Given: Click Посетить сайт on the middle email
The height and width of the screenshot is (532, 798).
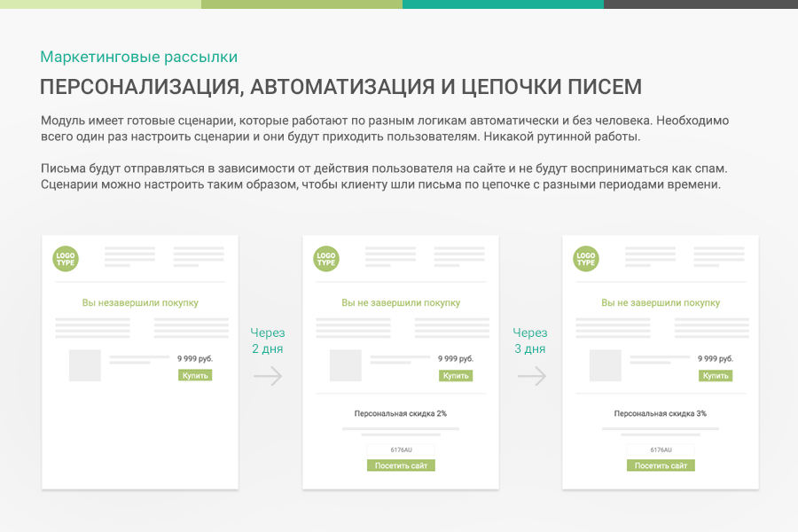Looking at the screenshot, I should coord(401,465).
